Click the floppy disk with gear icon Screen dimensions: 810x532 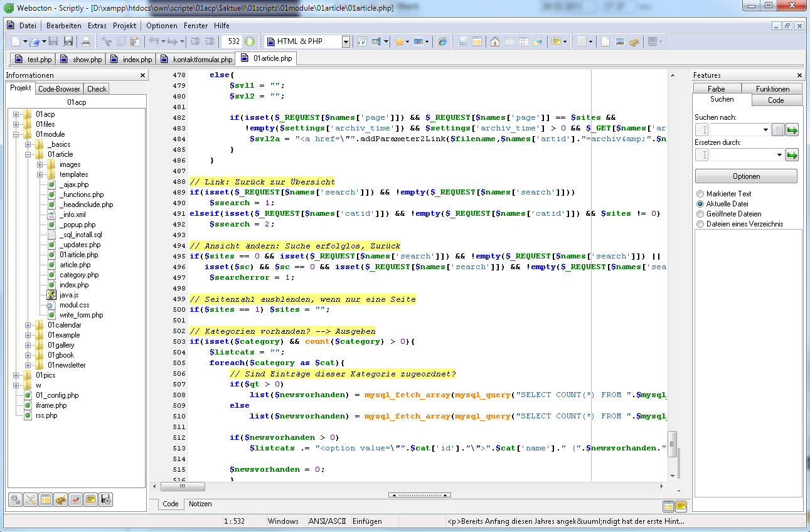(106, 499)
